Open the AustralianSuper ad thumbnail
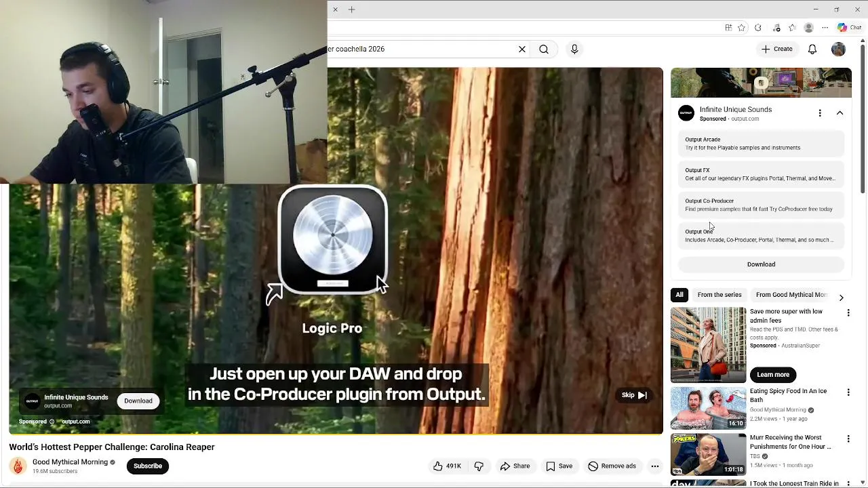Image resolution: width=868 pixels, height=488 pixels. [x=708, y=345]
